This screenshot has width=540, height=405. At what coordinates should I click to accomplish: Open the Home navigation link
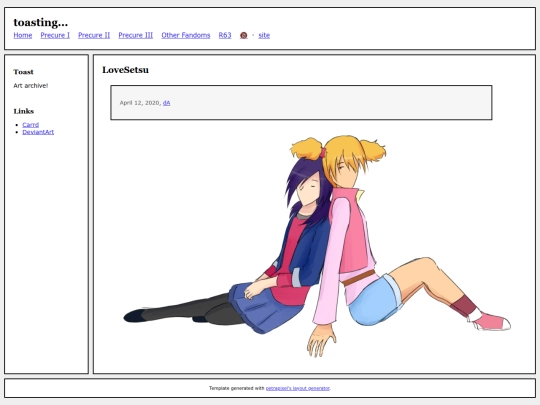23,35
